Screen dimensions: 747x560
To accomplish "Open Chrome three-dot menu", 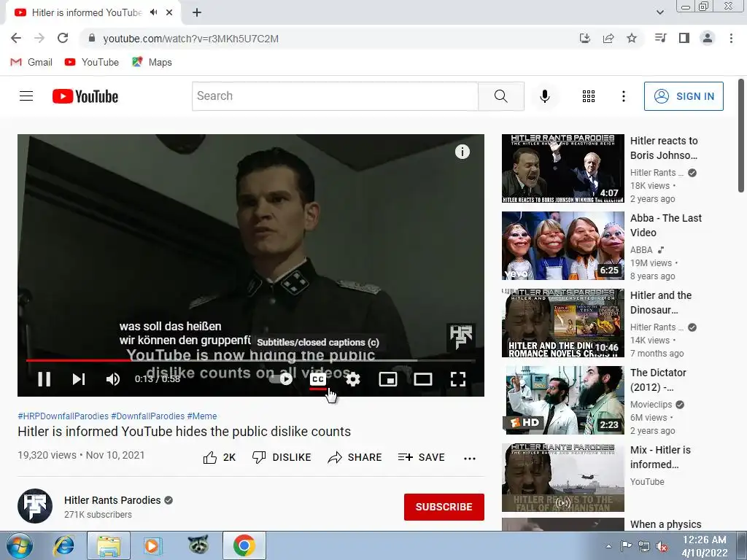I will 731,38.
